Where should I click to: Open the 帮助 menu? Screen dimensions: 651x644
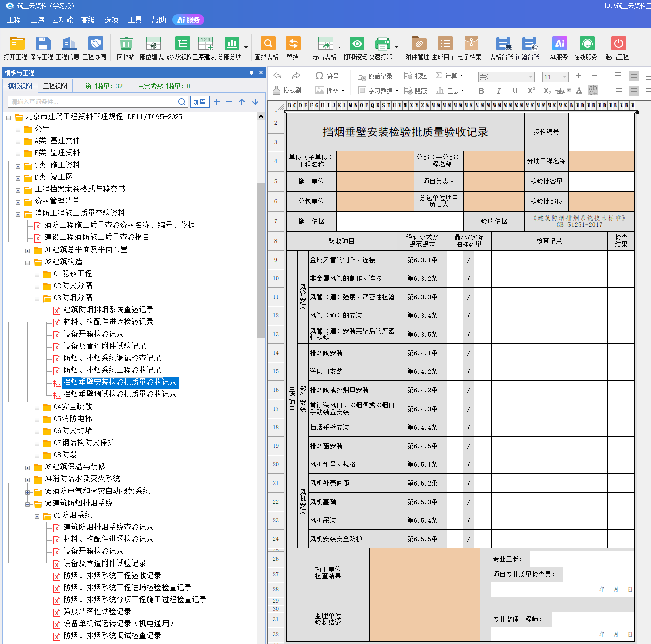click(158, 20)
